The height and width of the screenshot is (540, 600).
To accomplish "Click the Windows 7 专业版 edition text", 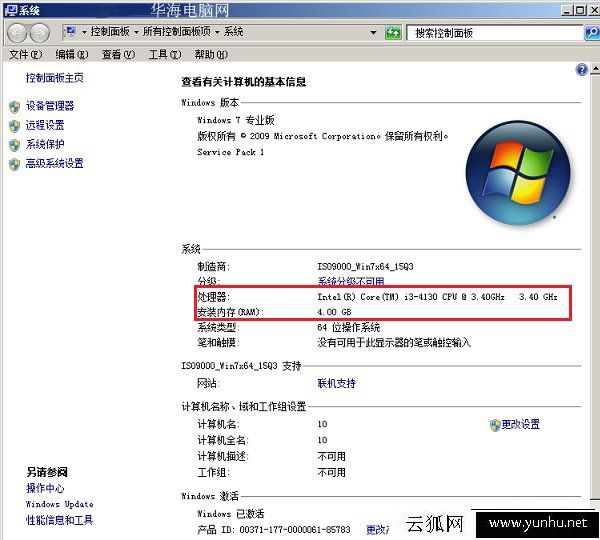I will point(236,120).
